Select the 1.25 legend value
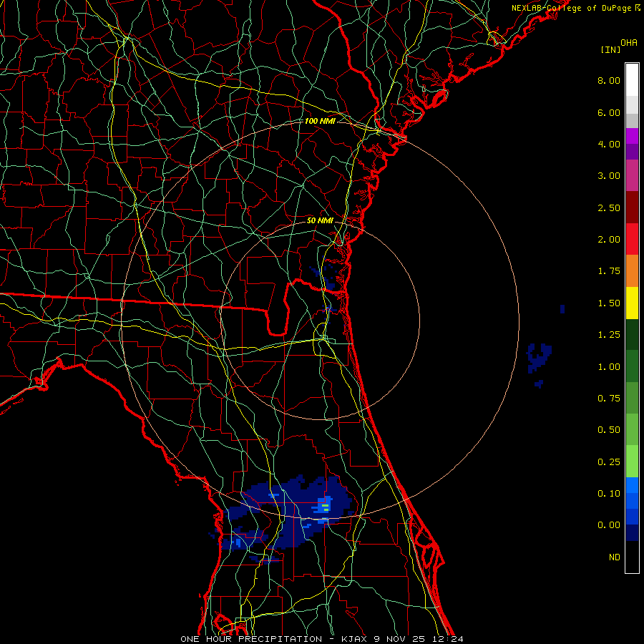644x644 pixels. [x=609, y=335]
